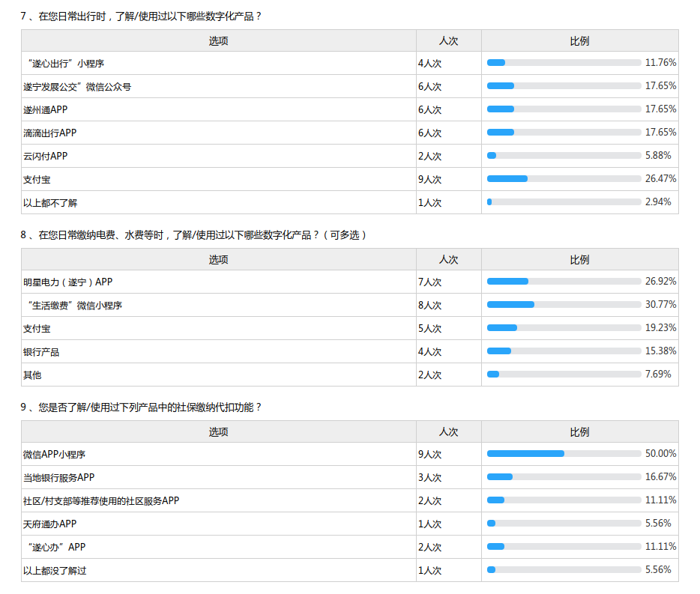The height and width of the screenshot is (594, 700).
Task: Click the 遂州通APP option text
Action: (46, 110)
